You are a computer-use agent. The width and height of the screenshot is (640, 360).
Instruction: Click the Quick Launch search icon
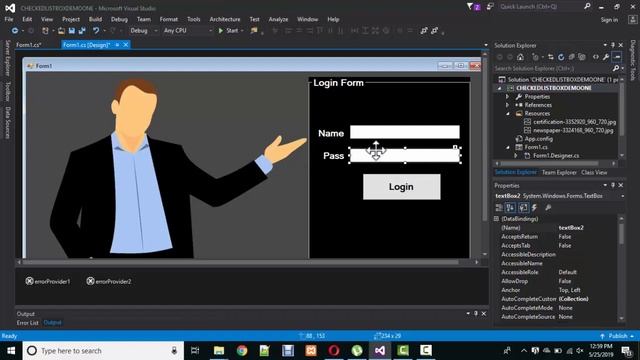click(587, 7)
